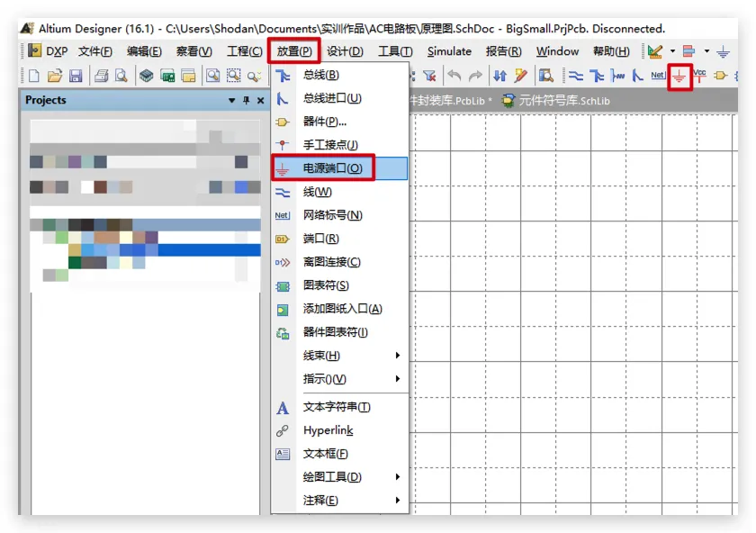Choose 线(W) from the menu

coord(340,192)
